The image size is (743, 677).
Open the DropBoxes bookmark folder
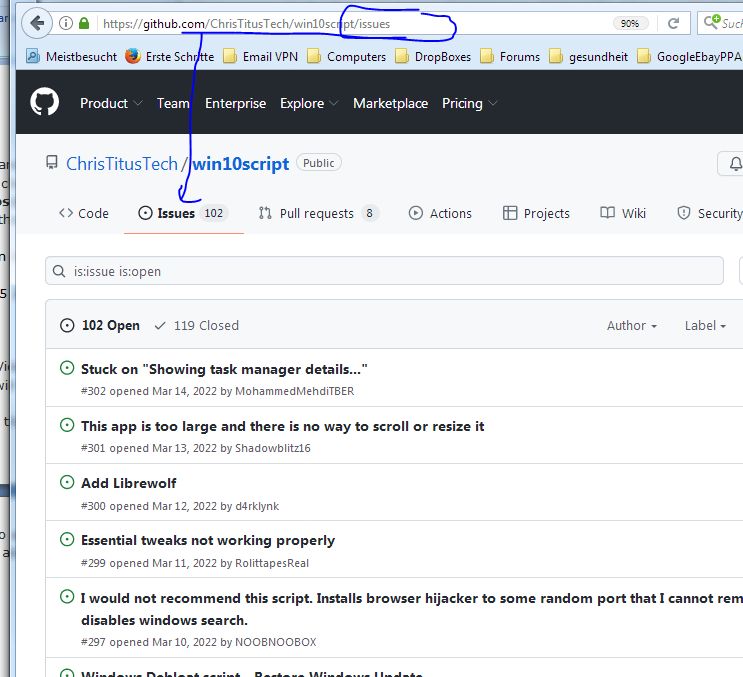tap(433, 56)
